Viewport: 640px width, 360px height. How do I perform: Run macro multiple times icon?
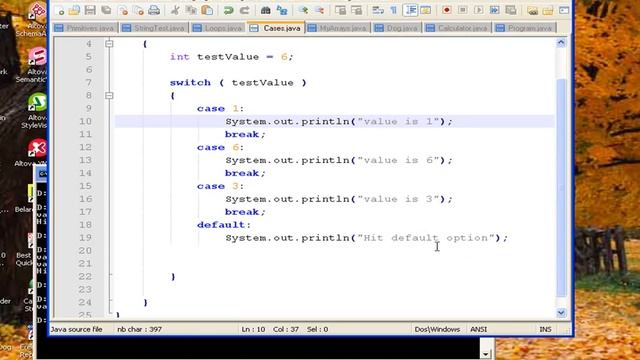pos(495,10)
